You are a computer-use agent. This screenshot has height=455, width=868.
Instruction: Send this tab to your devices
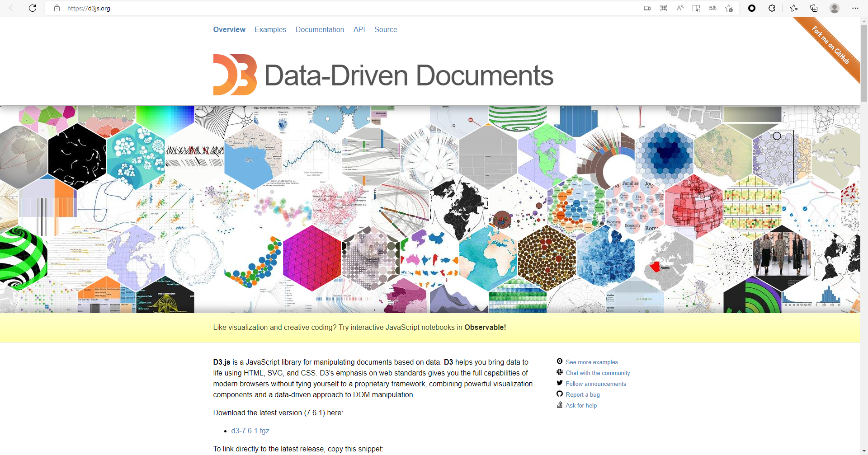click(x=647, y=8)
